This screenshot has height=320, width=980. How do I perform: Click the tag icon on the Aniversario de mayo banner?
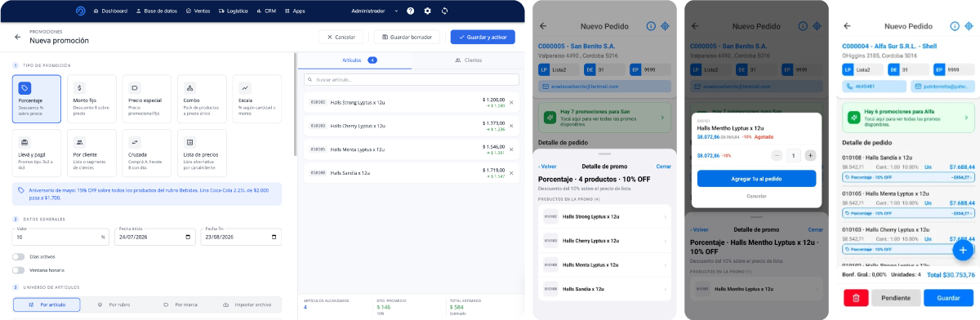coord(20,189)
